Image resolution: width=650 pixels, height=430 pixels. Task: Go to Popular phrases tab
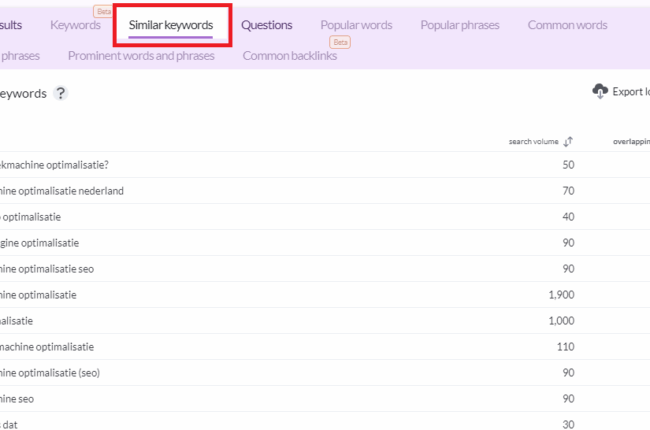point(460,25)
